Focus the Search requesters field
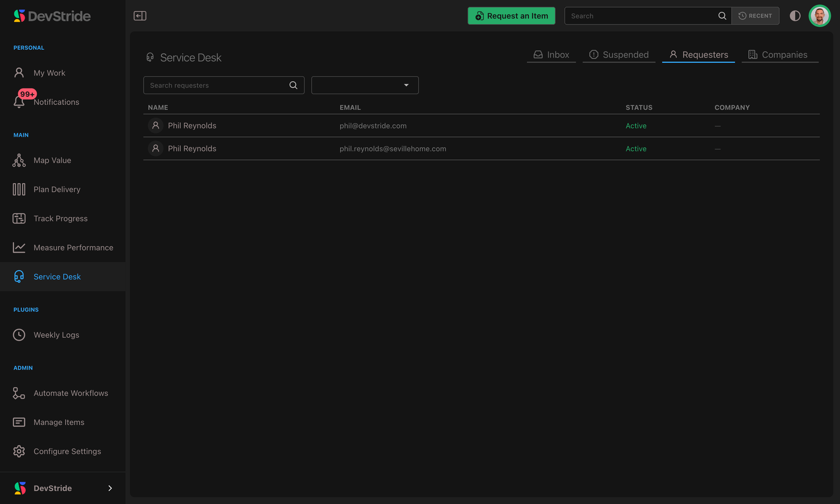 tap(224, 85)
